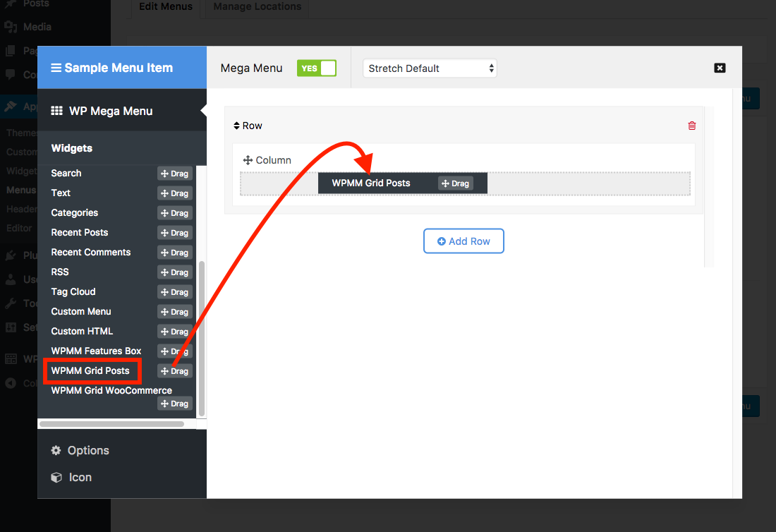Select the Tag Cloud widget label
Image resolution: width=776 pixels, height=532 pixels.
point(73,292)
